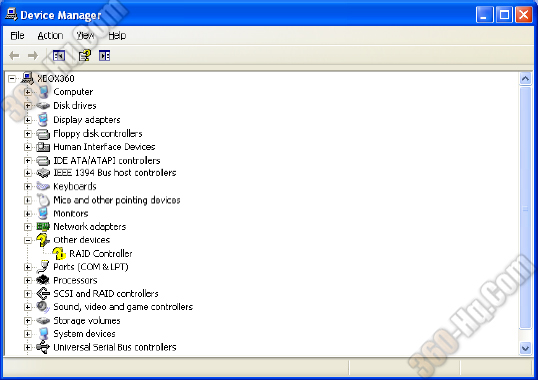The height and width of the screenshot is (380, 538).
Task: Open the Action menu
Action: [50, 35]
